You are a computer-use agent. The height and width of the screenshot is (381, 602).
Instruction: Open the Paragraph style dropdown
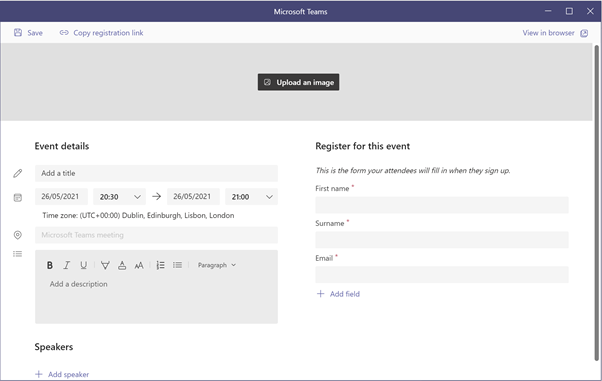[x=217, y=265]
